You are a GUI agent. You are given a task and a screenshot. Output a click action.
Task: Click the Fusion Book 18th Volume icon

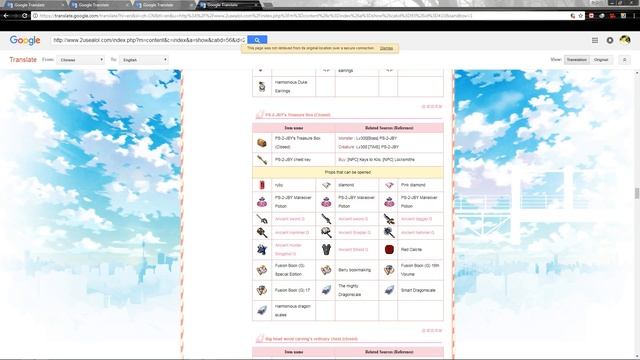click(x=389, y=270)
